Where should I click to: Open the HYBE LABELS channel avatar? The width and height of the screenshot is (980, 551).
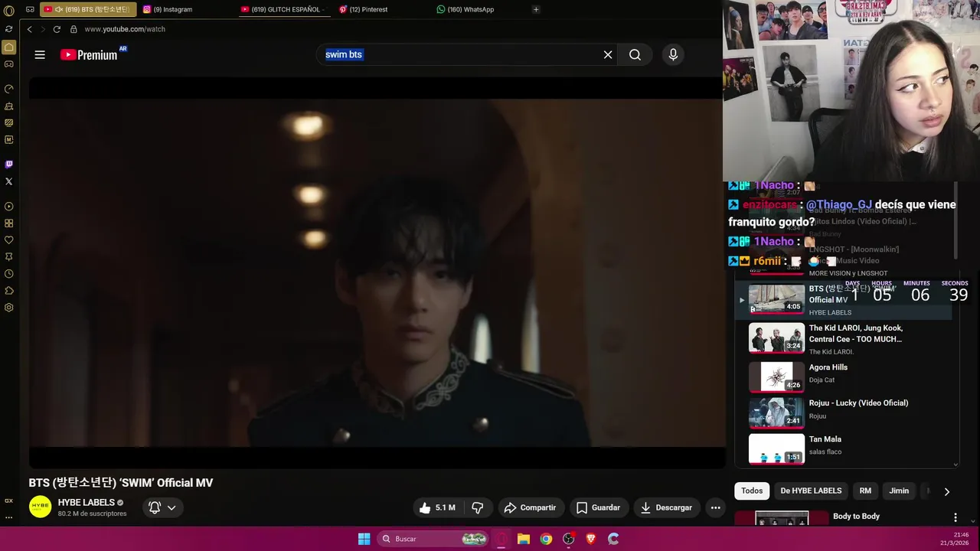pos(40,507)
